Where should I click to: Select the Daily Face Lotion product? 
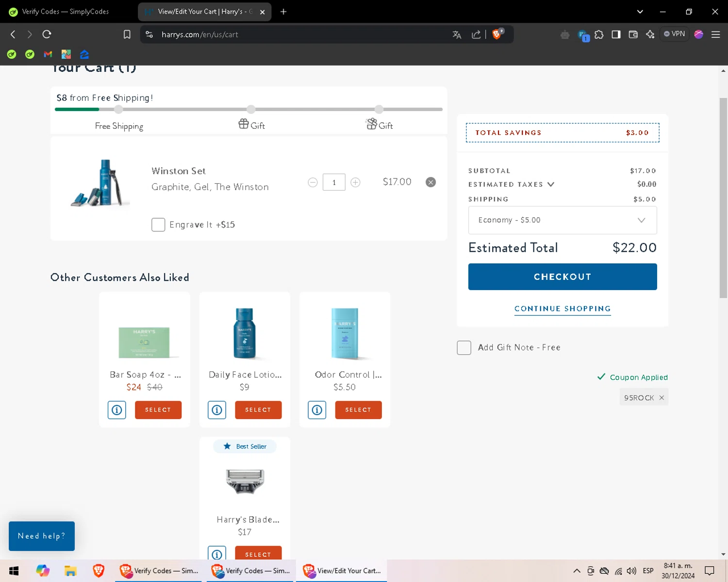(x=258, y=410)
